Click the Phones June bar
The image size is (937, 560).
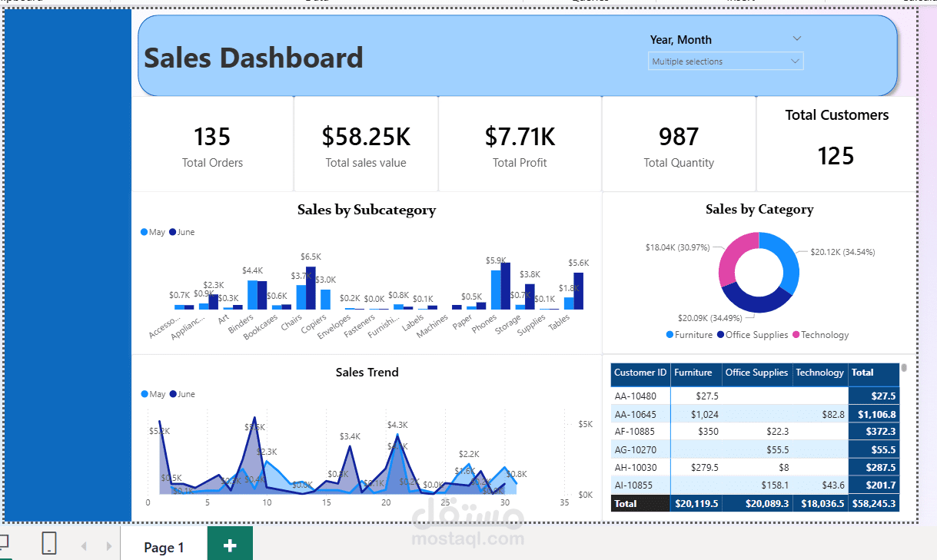[x=506, y=287]
